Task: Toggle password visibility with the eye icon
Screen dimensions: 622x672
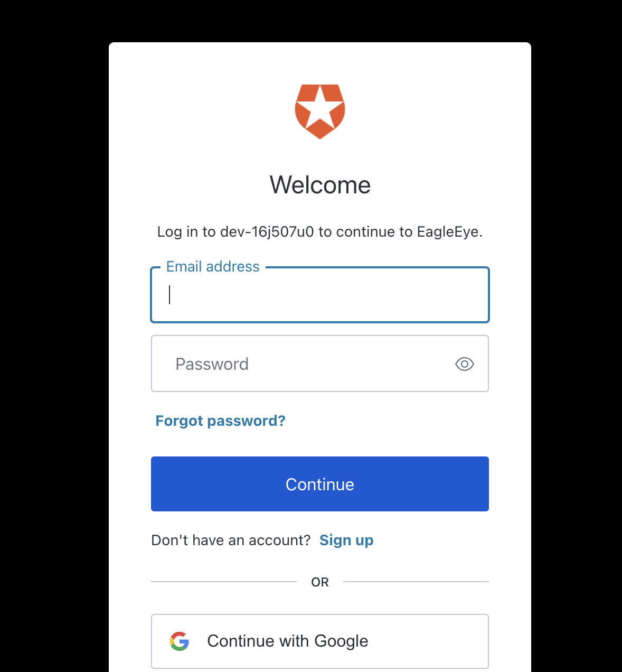Action: coord(465,364)
